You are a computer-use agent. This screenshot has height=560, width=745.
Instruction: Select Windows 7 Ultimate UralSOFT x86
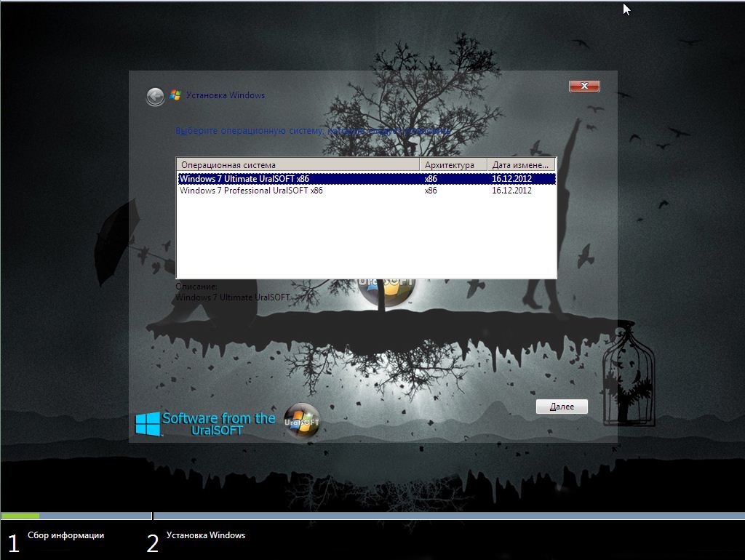coord(367,179)
